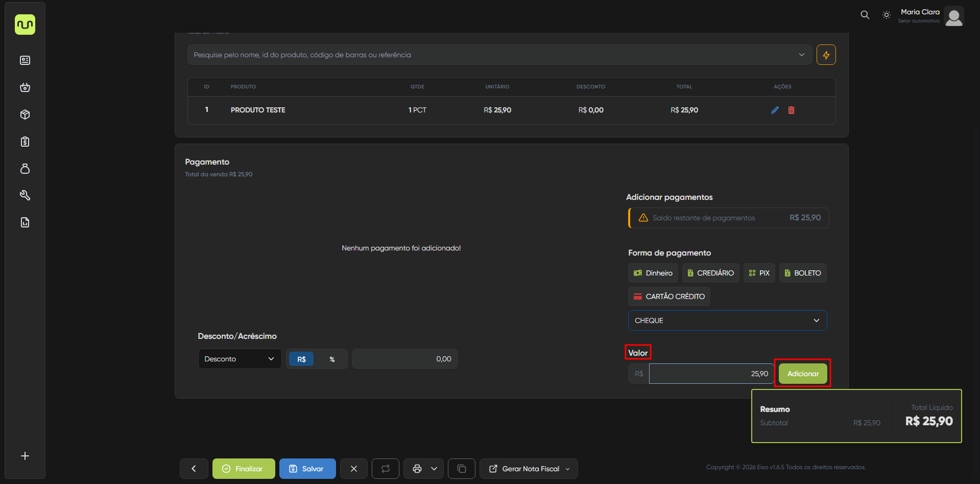Click the Valor amount input field
Viewport: 980px width, 484px height.
point(711,374)
